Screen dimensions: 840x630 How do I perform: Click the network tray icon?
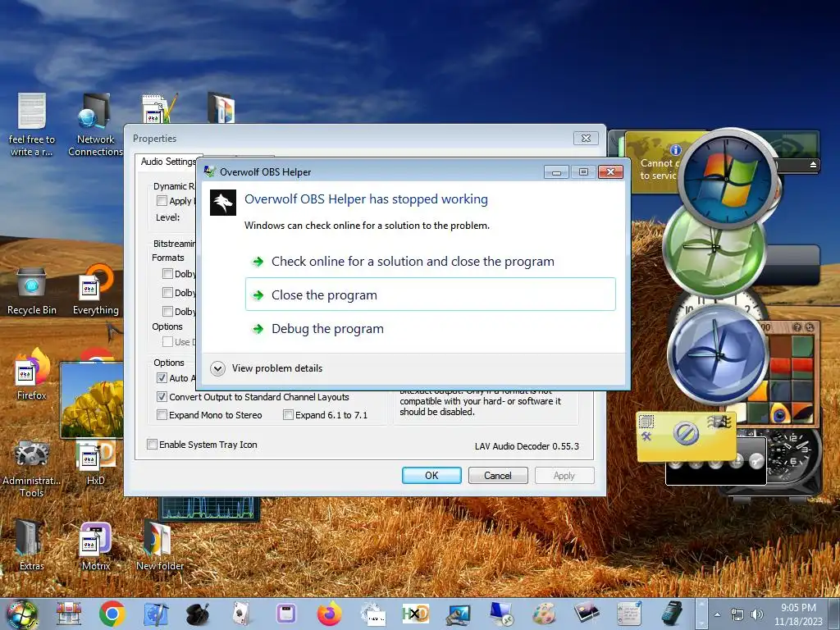pos(737,614)
